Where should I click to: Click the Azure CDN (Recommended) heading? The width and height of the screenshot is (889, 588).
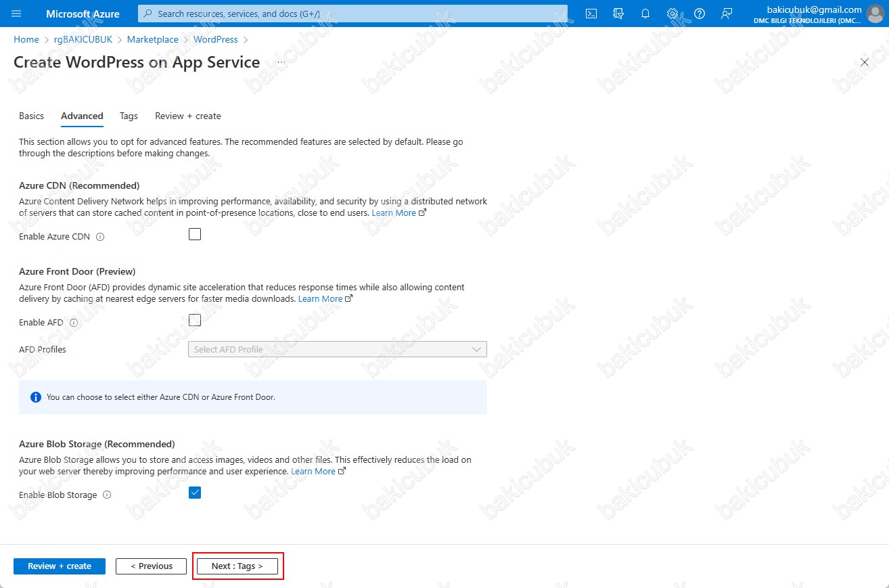(79, 185)
